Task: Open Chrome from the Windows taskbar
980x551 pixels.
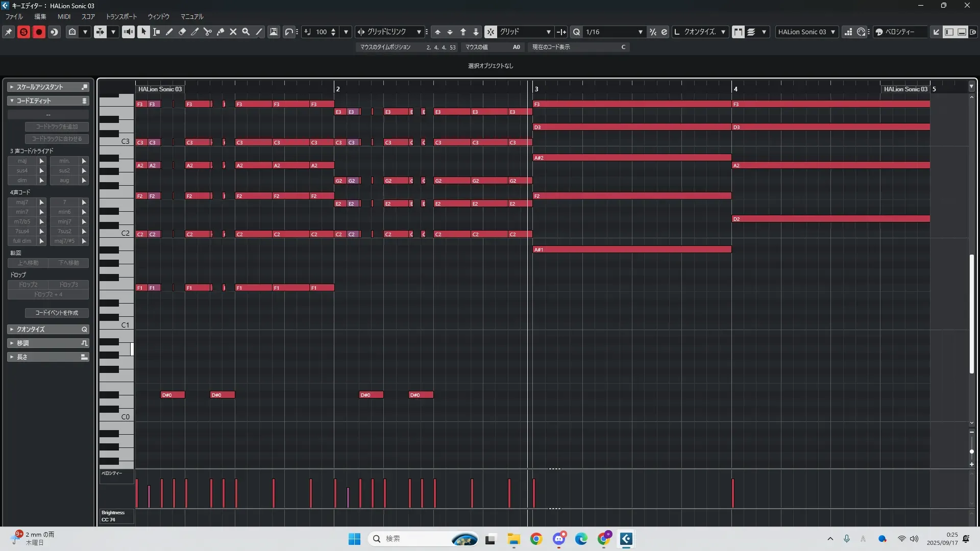Action: pos(536,539)
